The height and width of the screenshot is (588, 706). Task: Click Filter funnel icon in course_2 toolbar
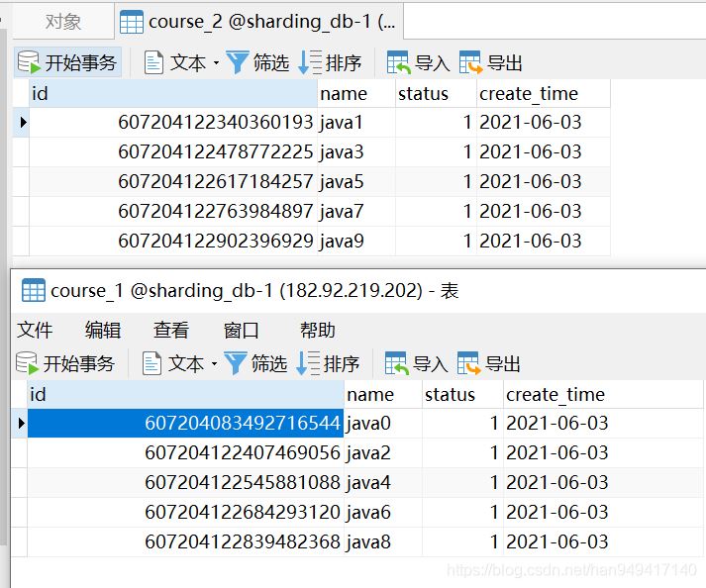pos(238,62)
